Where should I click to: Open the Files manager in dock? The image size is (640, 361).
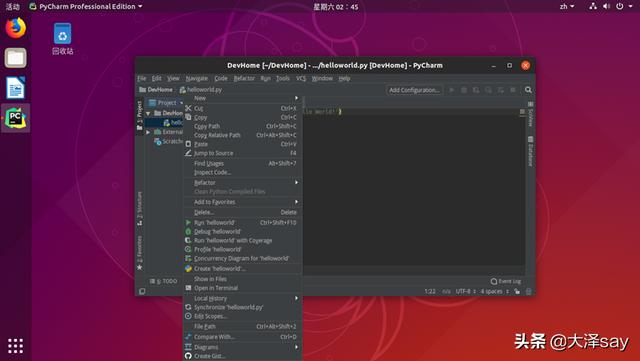coord(16,58)
